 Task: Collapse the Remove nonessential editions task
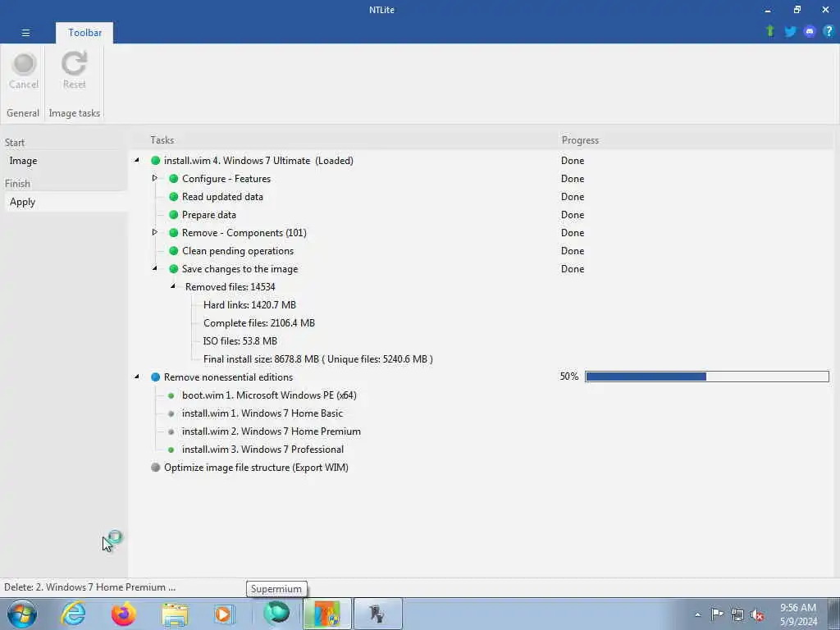coord(137,377)
